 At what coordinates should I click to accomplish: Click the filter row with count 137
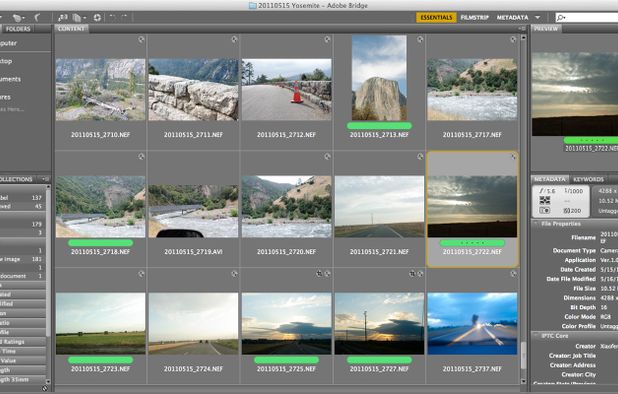tap(23, 197)
